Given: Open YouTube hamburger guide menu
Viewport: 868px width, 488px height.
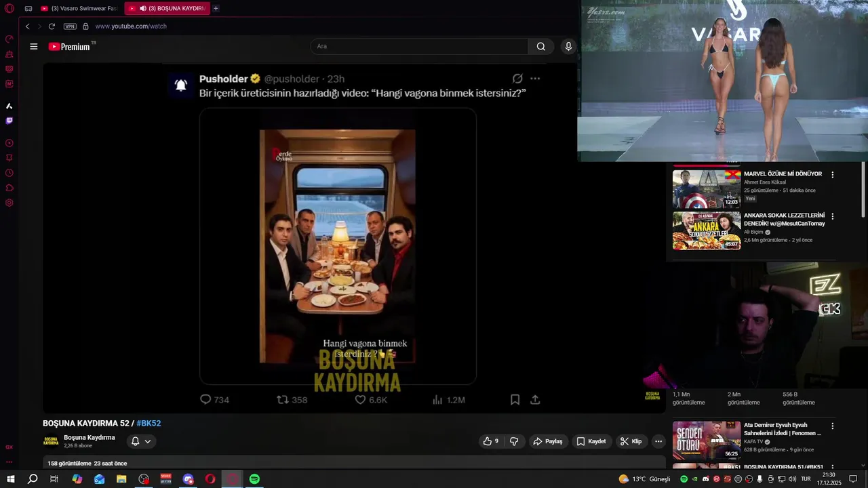Looking at the screenshot, I should click(x=34, y=46).
